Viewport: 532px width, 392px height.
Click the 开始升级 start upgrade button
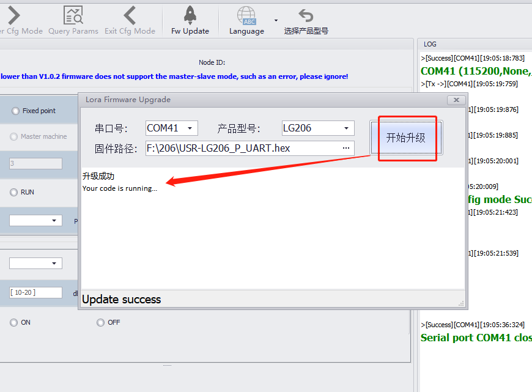tap(406, 138)
